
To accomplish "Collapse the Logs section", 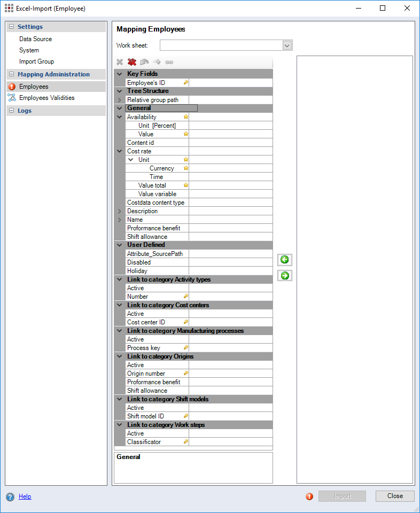I will coord(11,111).
